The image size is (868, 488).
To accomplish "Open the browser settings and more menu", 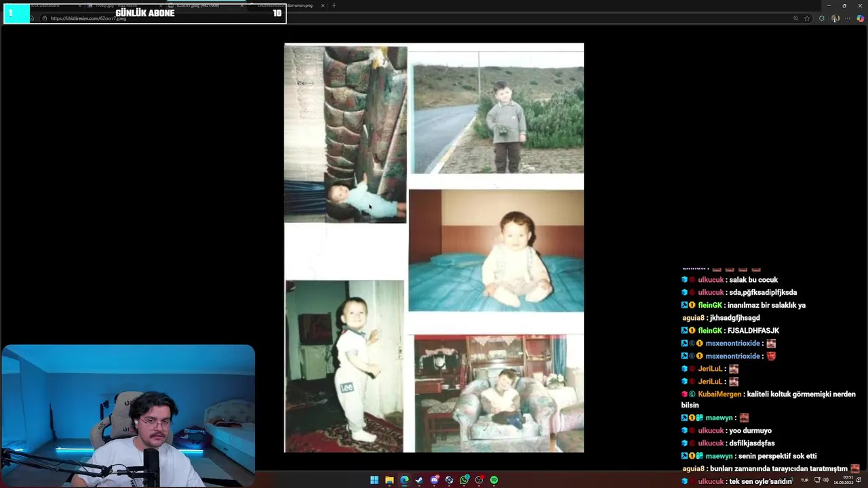I will click(x=848, y=18).
